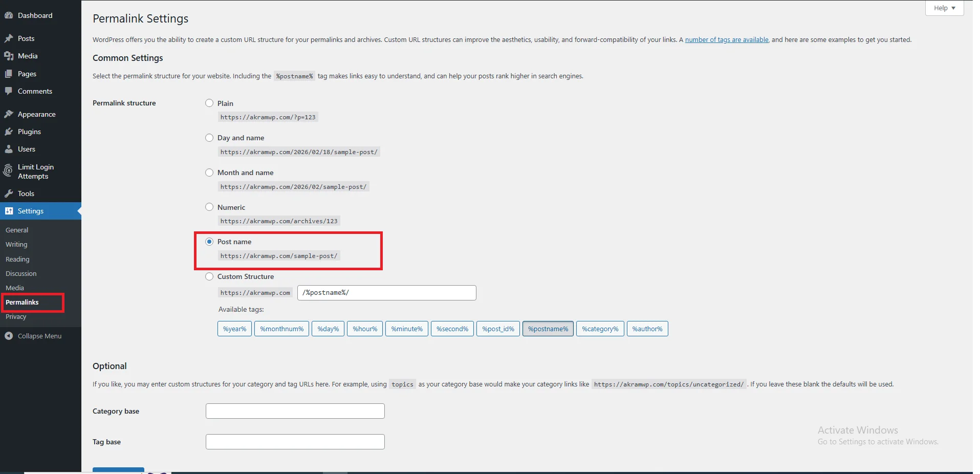Open the number of tags are available link
The height and width of the screenshot is (474, 980).
point(726,39)
